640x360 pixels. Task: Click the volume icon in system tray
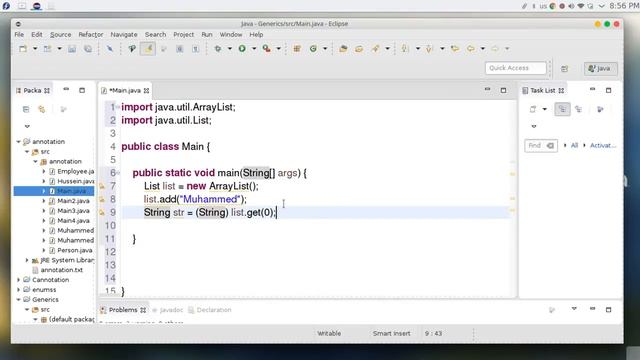coord(571,6)
